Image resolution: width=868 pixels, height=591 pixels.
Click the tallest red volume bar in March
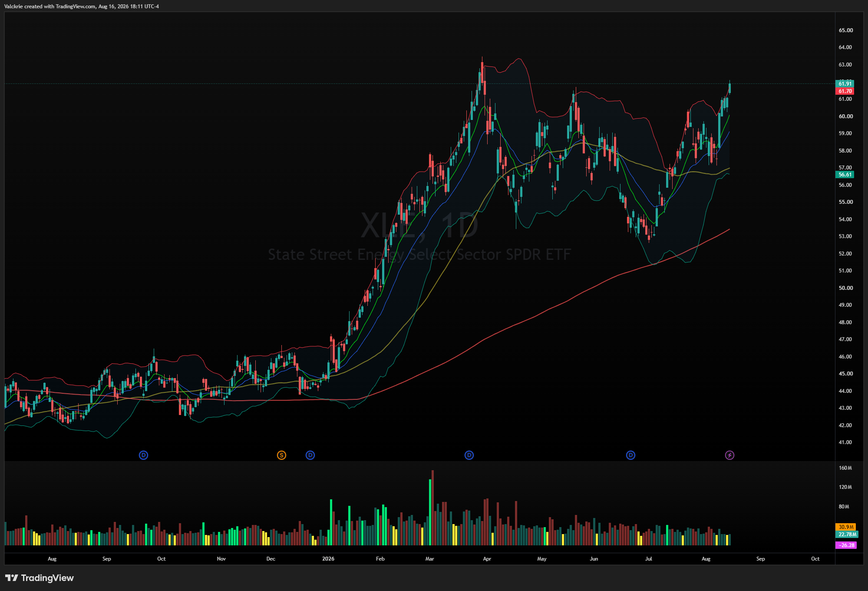[432, 508]
